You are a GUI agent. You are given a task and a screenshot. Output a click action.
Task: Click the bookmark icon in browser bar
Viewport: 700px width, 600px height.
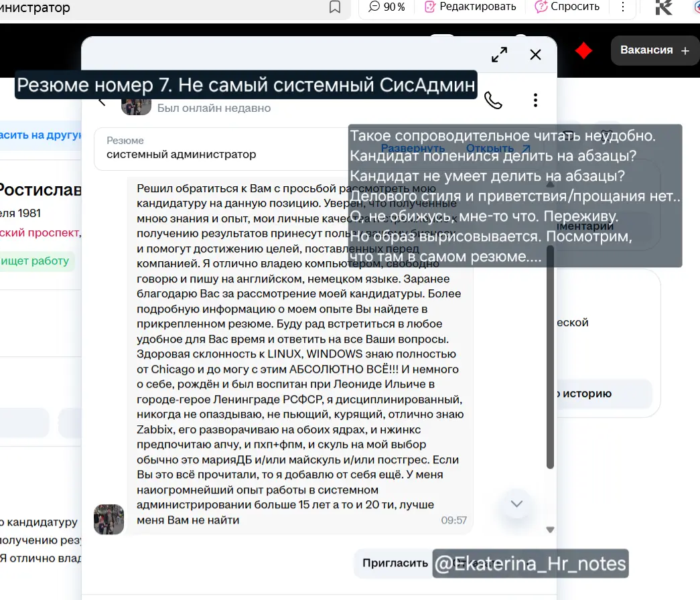[x=335, y=7]
